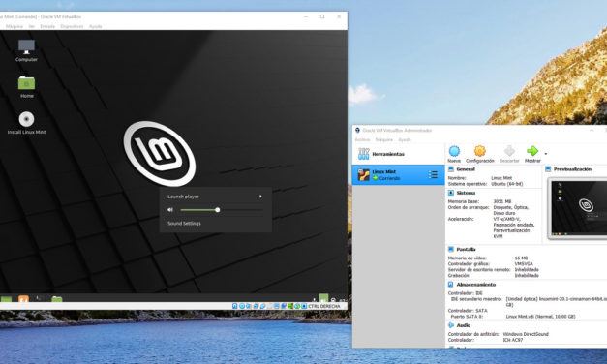Open Máquina menu in the Linux Mint VM window
607x364 pixels.
coord(15,26)
